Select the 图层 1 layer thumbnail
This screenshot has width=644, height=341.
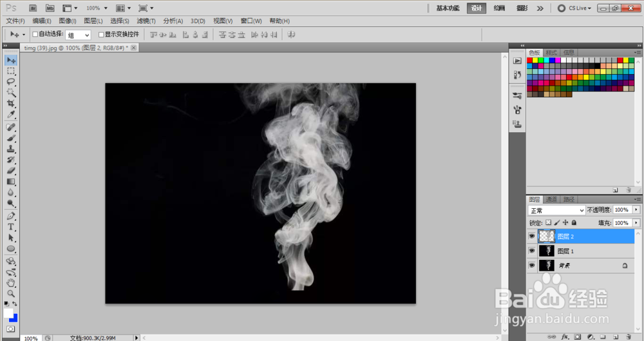547,251
